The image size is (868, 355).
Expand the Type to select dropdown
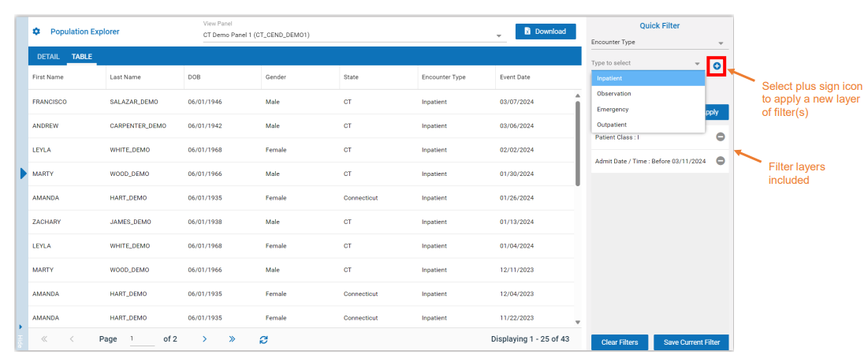697,64
